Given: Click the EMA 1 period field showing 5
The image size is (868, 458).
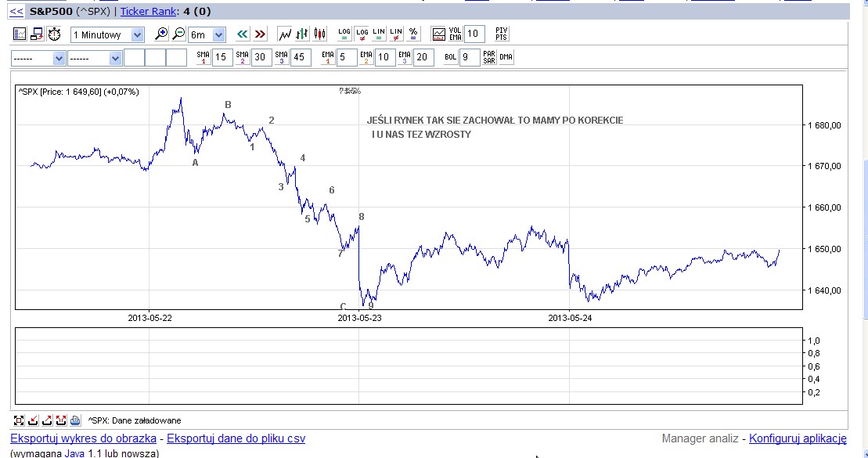Looking at the screenshot, I should (x=347, y=57).
